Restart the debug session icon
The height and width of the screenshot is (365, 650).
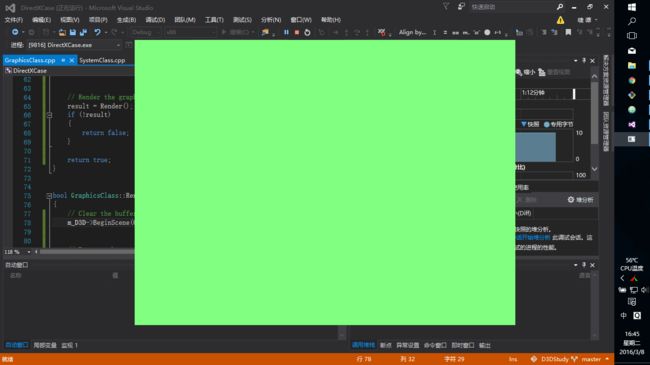point(307,32)
